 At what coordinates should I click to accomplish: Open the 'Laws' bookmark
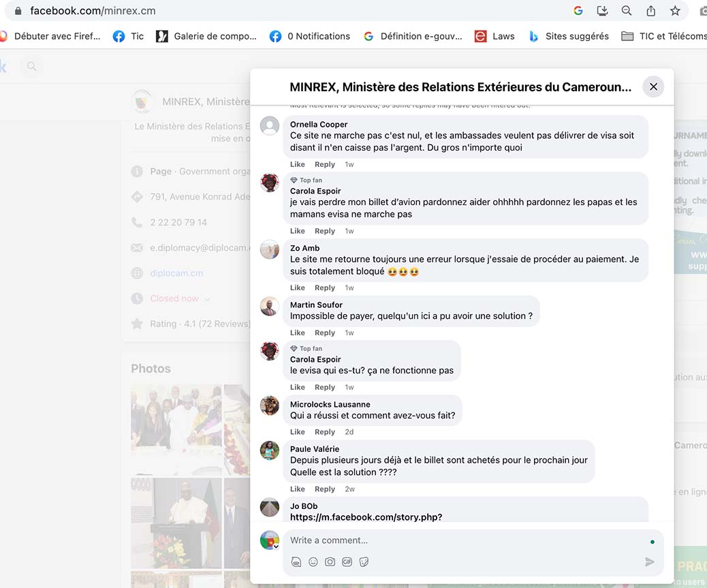tap(494, 36)
